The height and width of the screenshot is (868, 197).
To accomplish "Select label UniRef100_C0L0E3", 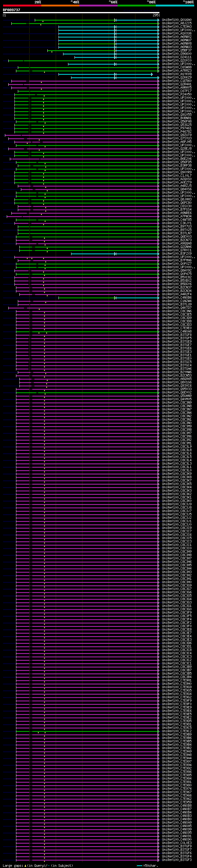I will [x=177, y=843].
